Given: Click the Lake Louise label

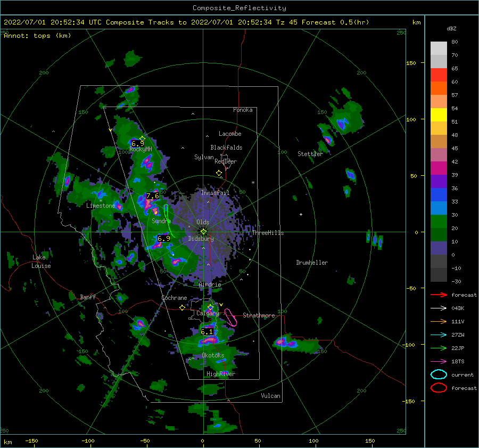Looking at the screenshot, I should point(42,262).
